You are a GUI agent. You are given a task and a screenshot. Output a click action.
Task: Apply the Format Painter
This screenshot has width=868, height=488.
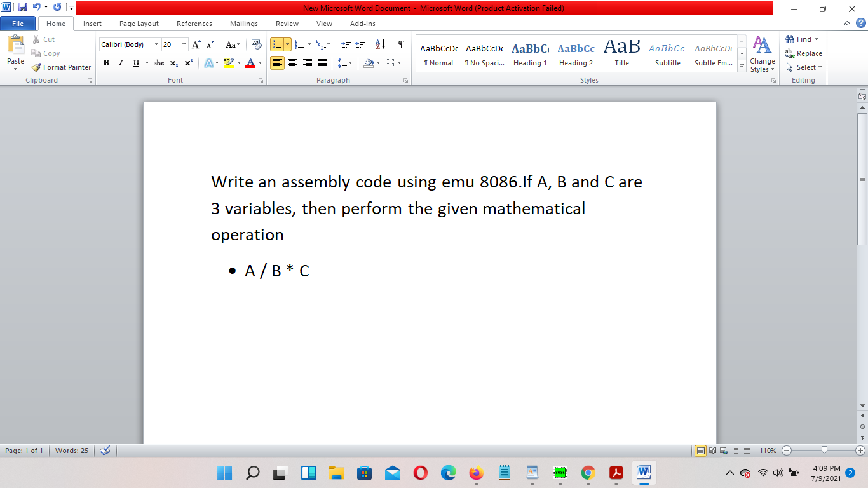click(60, 67)
